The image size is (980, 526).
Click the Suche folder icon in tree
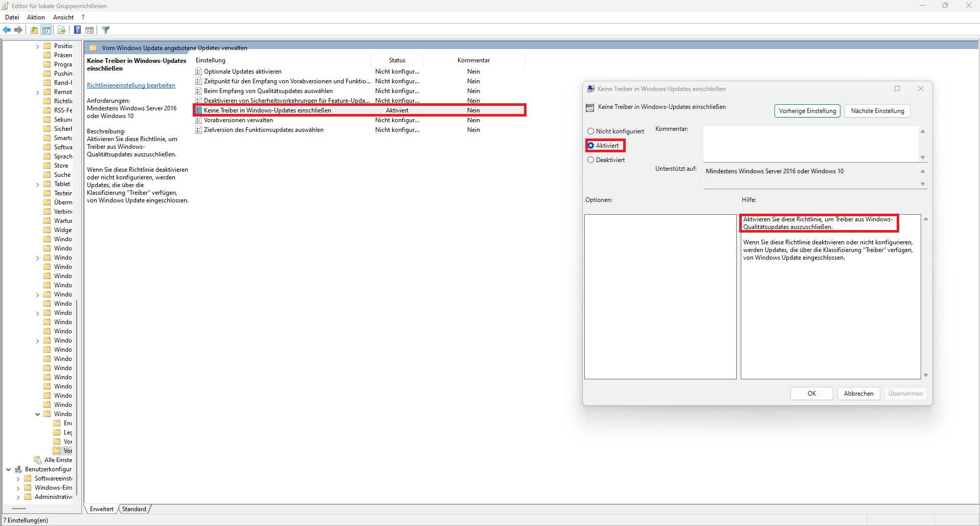[47, 175]
